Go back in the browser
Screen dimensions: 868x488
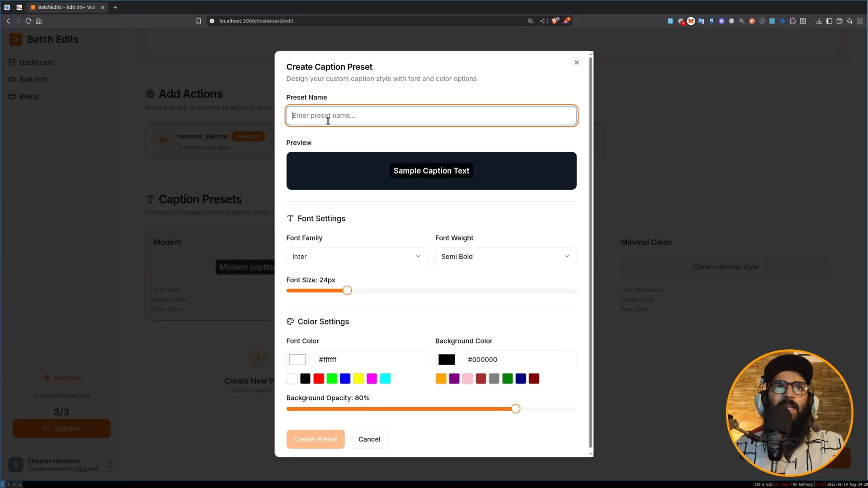pos(8,21)
